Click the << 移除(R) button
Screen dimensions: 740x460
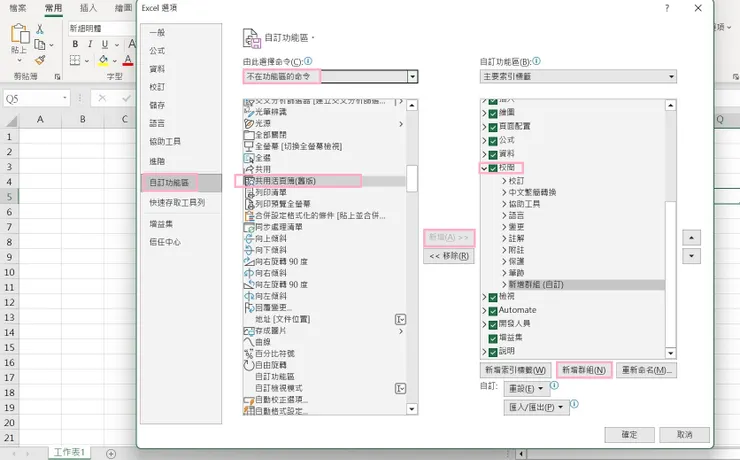(x=448, y=256)
